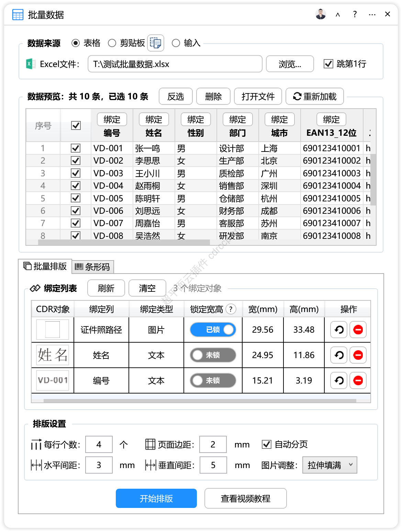Click 绑定 button above 部门 column
The height and width of the screenshot is (532, 402).
tap(238, 120)
